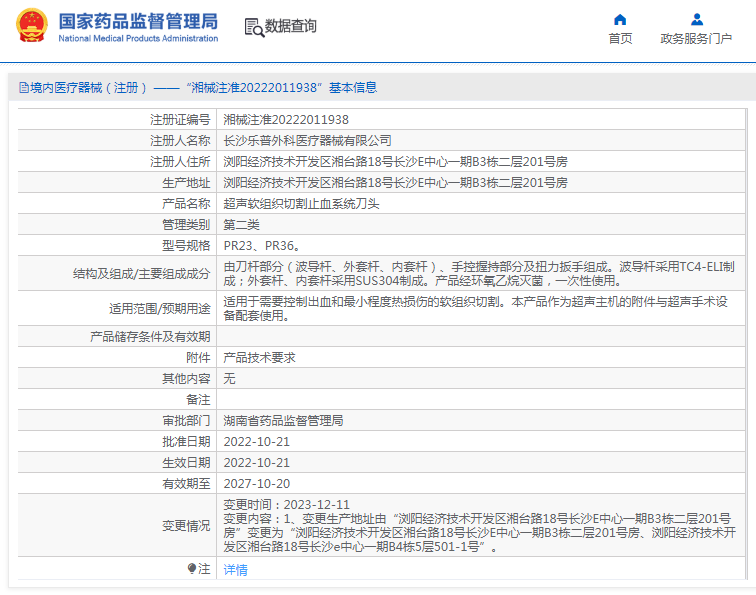Click the national emblem logo
Screen dimensions: 756x595
click(x=32, y=26)
